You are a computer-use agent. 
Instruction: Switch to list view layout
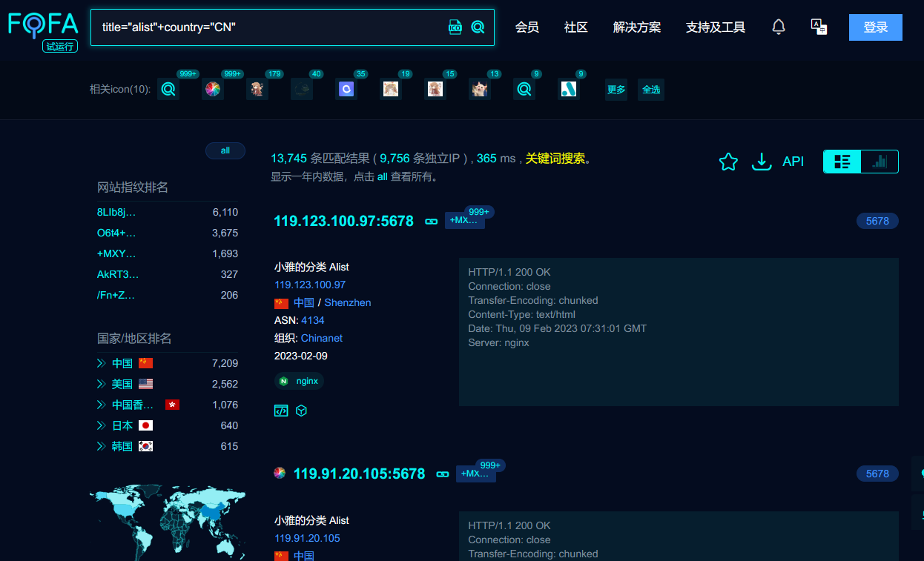[842, 162]
